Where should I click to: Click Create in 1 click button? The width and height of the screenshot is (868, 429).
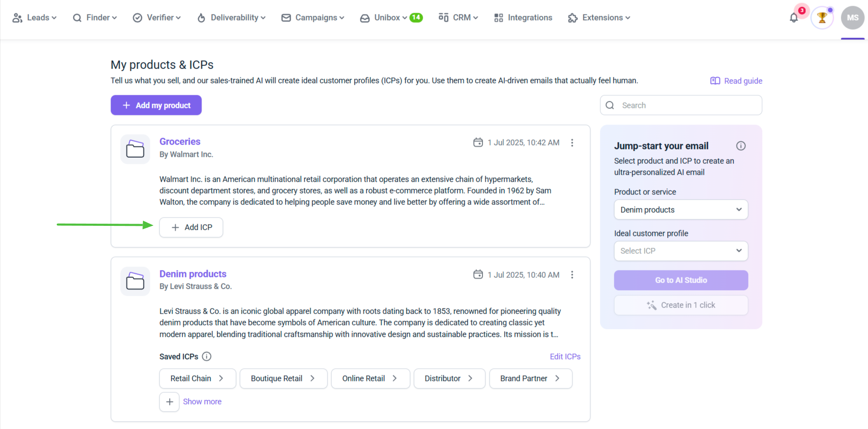pos(681,305)
